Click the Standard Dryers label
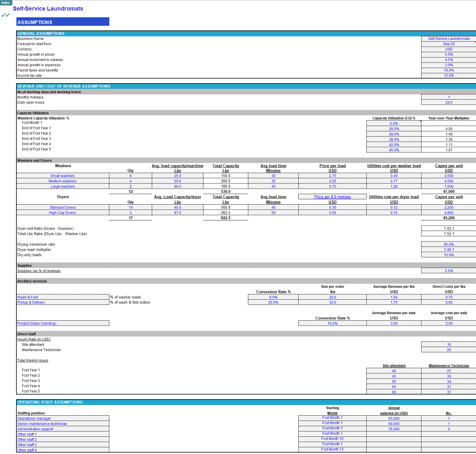Viewport: 476px width, 454px height. pos(63,208)
